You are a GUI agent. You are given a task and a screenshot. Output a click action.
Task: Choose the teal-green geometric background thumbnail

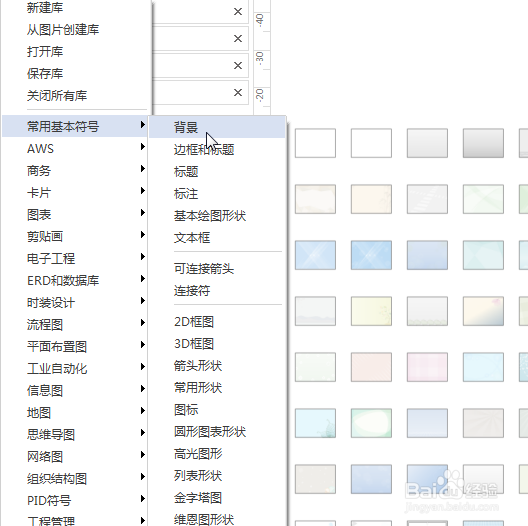(x=483, y=255)
